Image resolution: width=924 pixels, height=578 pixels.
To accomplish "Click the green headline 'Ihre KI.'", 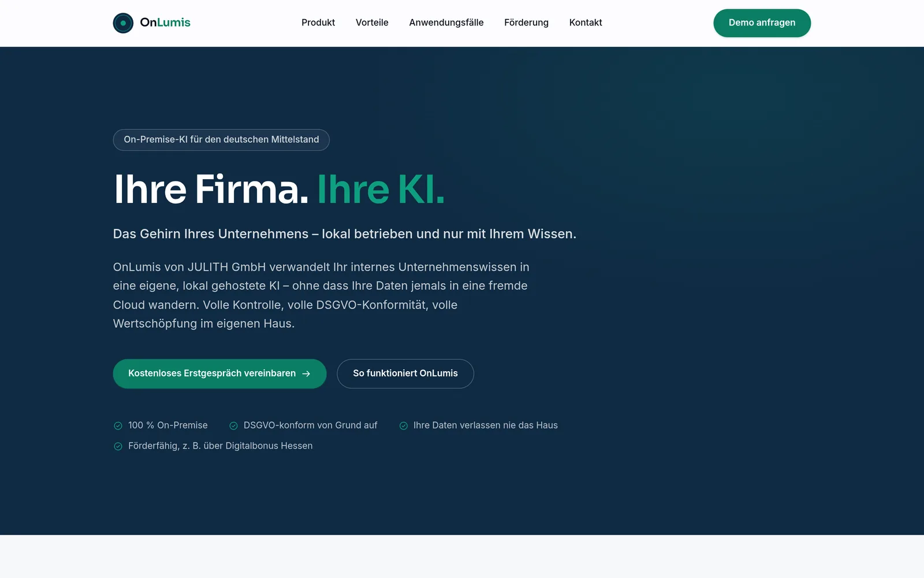I will point(381,189).
